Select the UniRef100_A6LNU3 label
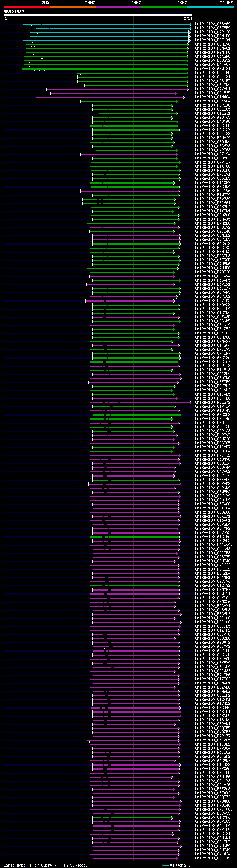The width and height of the screenshot is (237, 868). [x=213, y=390]
